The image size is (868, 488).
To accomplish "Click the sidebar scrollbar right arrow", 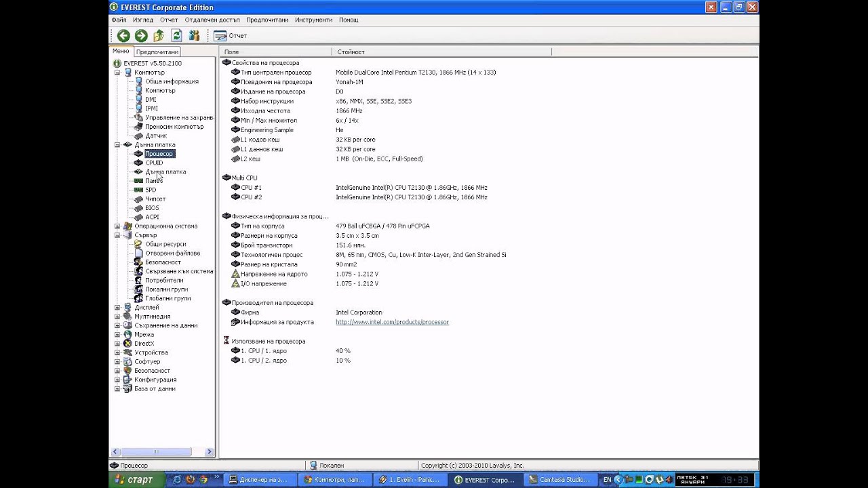I will 210,452.
